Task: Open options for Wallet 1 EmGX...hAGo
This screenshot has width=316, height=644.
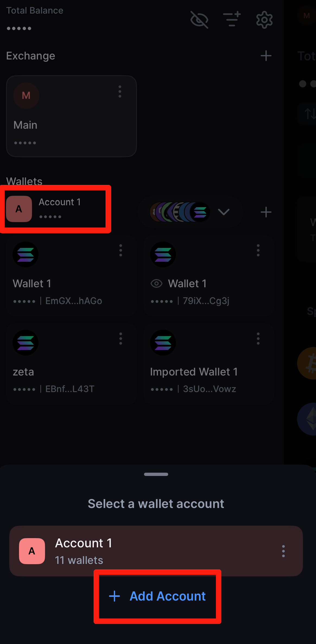Action: point(121,250)
